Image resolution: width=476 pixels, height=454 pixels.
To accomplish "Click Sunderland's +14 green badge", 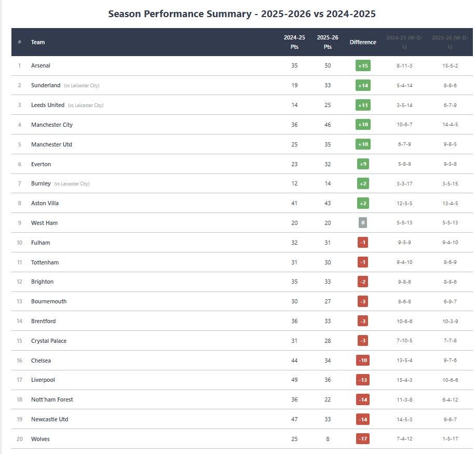I will click(x=363, y=85).
